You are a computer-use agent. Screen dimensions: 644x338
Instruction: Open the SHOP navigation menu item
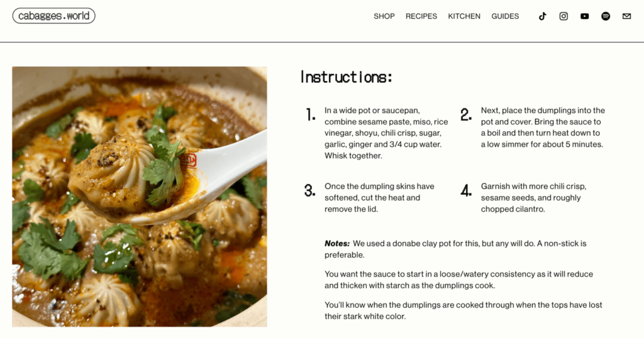(x=384, y=16)
